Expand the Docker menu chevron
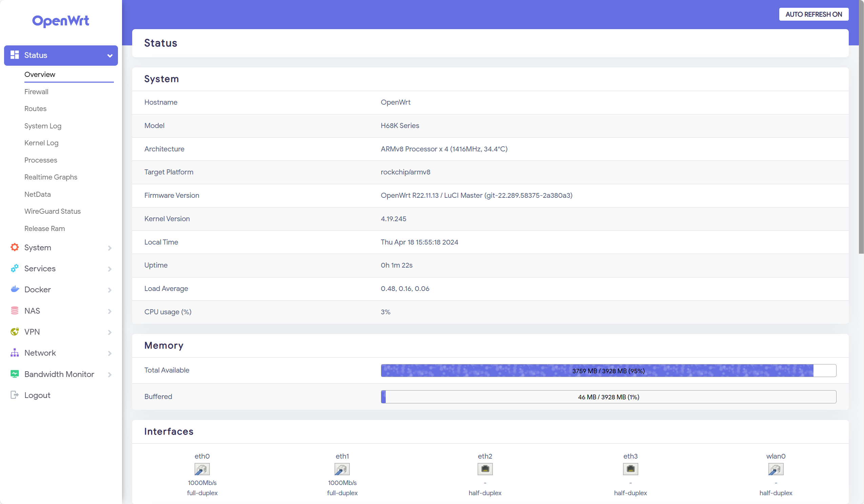864x504 pixels. pos(110,290)
